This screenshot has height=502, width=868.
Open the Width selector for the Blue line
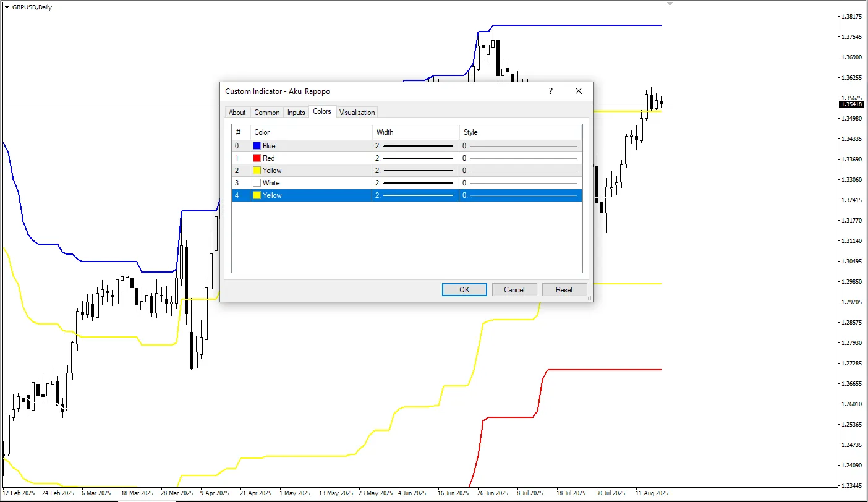(x=415, y=146)
